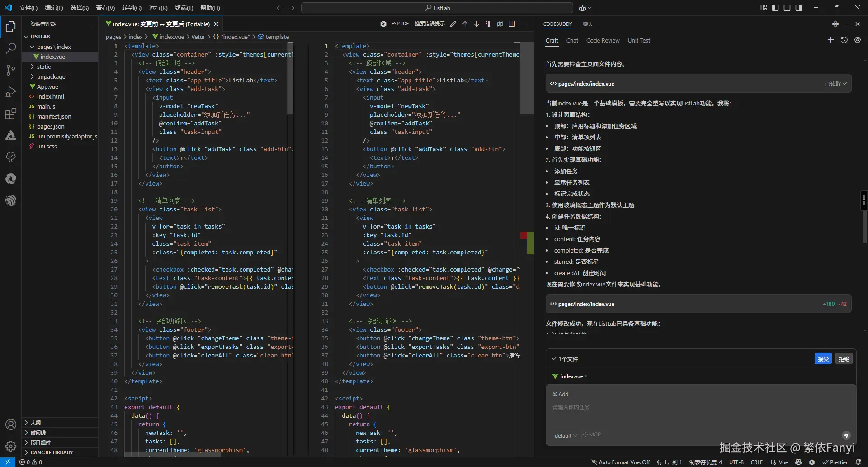Open the Run and Debug view
This screenshot has height=467, width=868.
tap(11, 92)
